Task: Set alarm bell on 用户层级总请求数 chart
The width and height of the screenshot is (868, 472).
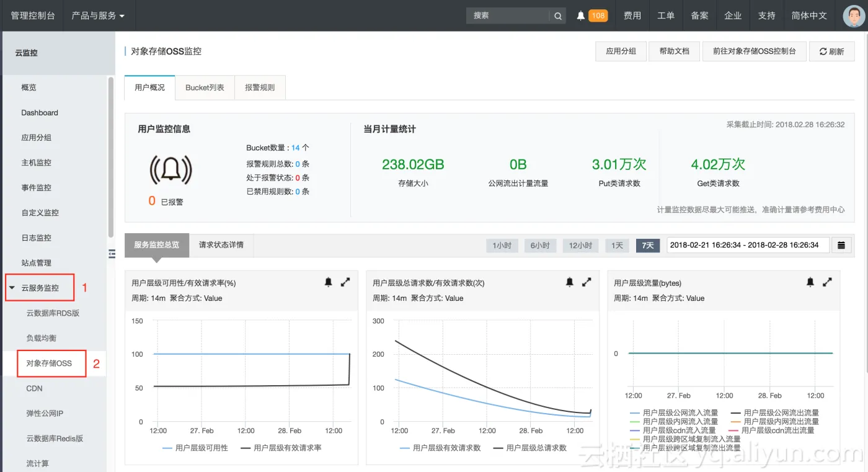Action: click(570, 282)
